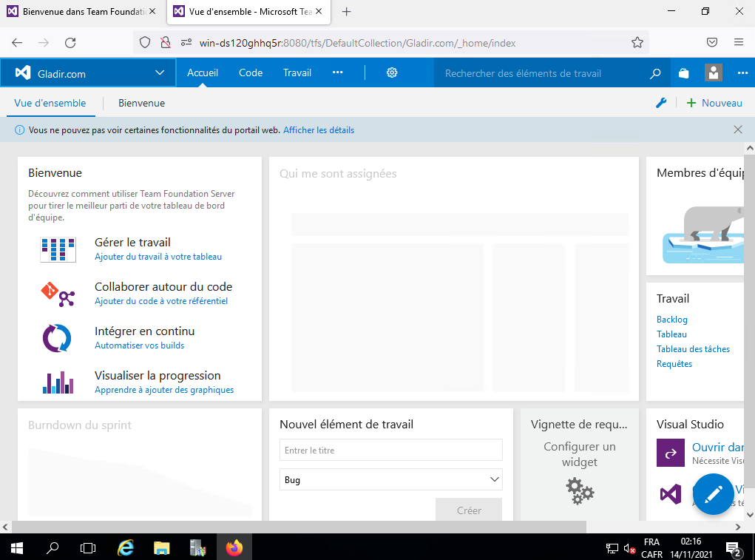Viewport: 755px width, 560px height.
Task: Click the muted volume speaker tray icon
Action: tap(629, 548)
